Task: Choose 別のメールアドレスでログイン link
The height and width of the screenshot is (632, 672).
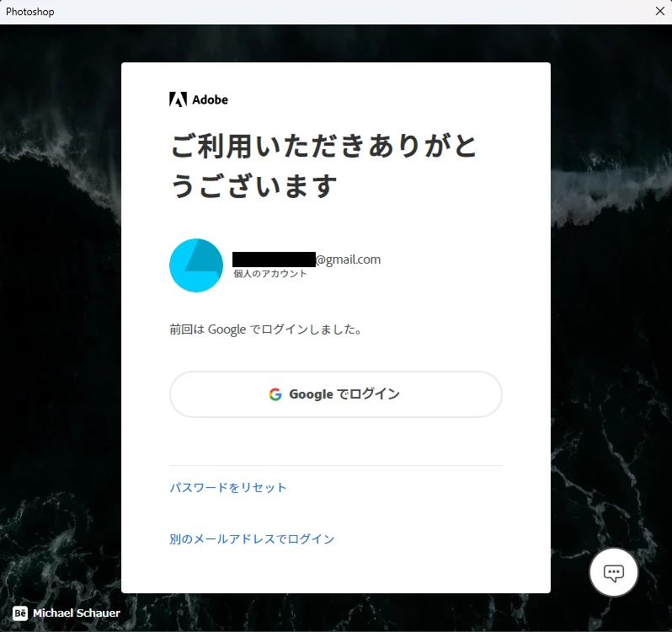Action: pos(252,539)
